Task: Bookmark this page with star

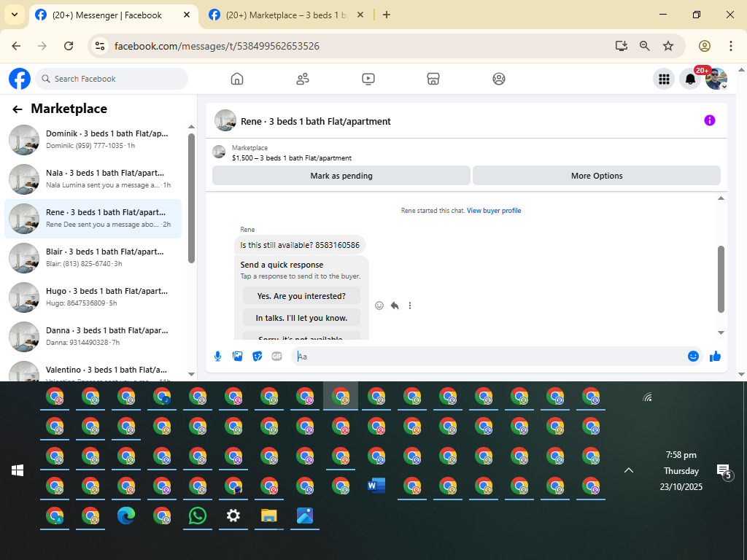Action: [x=668, y=46]
